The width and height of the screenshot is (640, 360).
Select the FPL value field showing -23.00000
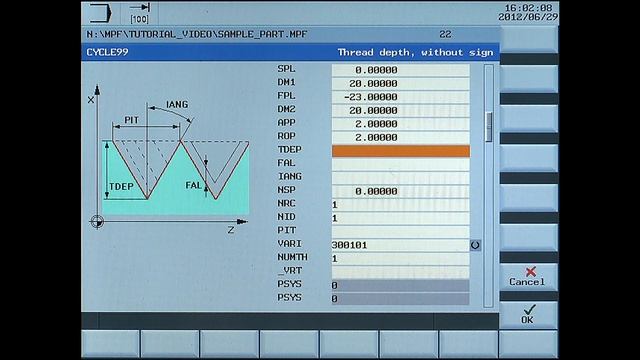coord(400,97)
